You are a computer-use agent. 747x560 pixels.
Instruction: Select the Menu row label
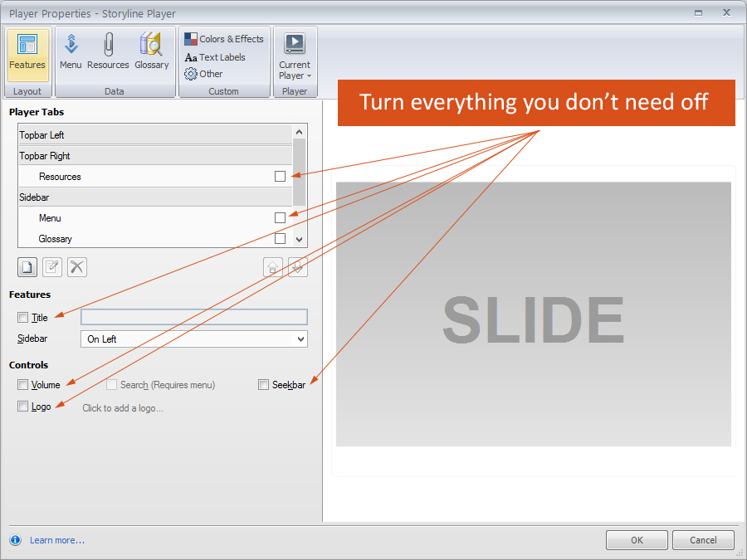click(50, 218)
